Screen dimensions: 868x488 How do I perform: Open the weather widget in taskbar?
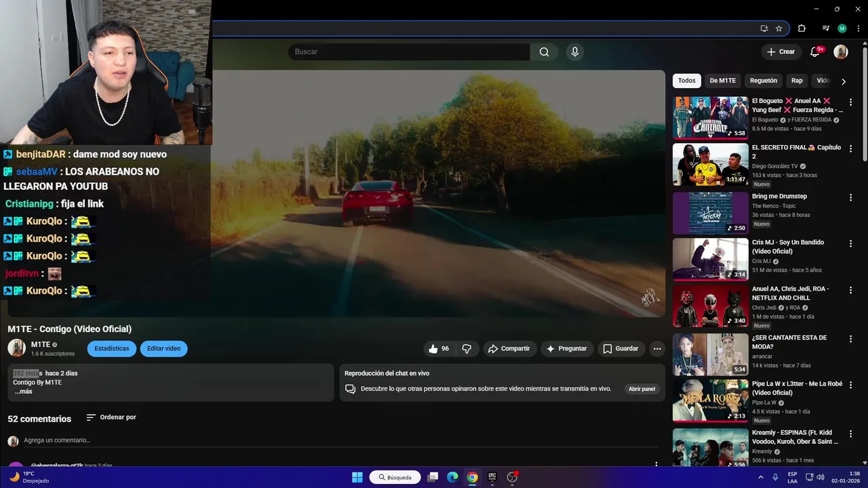pos(28,477)
